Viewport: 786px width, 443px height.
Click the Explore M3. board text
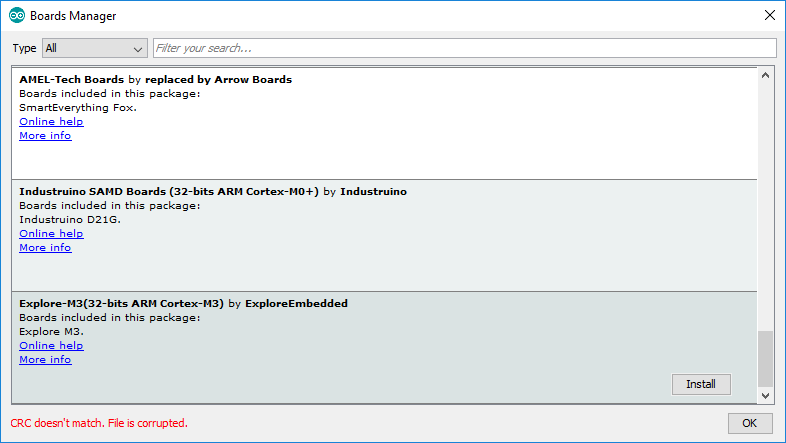click(x=52, y=331)
